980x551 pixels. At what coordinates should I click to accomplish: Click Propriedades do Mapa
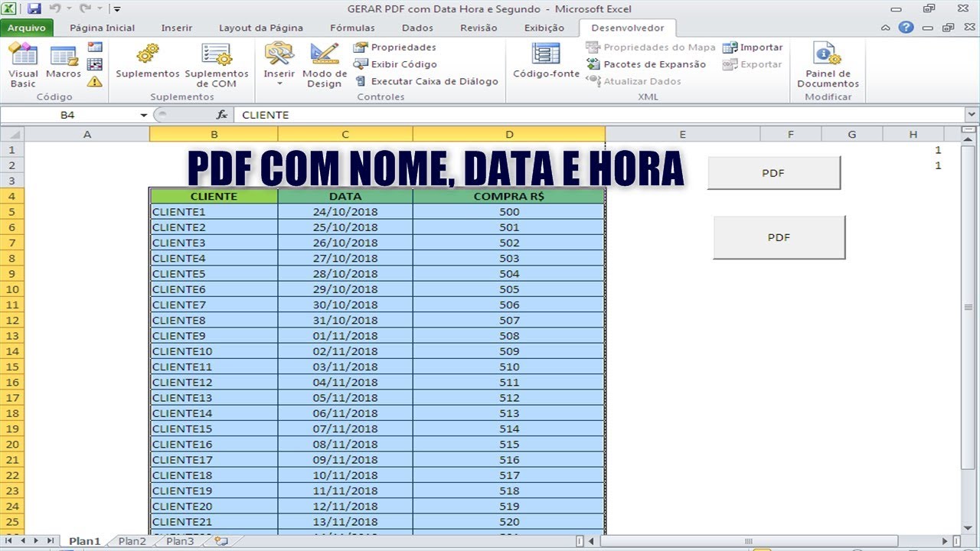[x=651, y=47]
